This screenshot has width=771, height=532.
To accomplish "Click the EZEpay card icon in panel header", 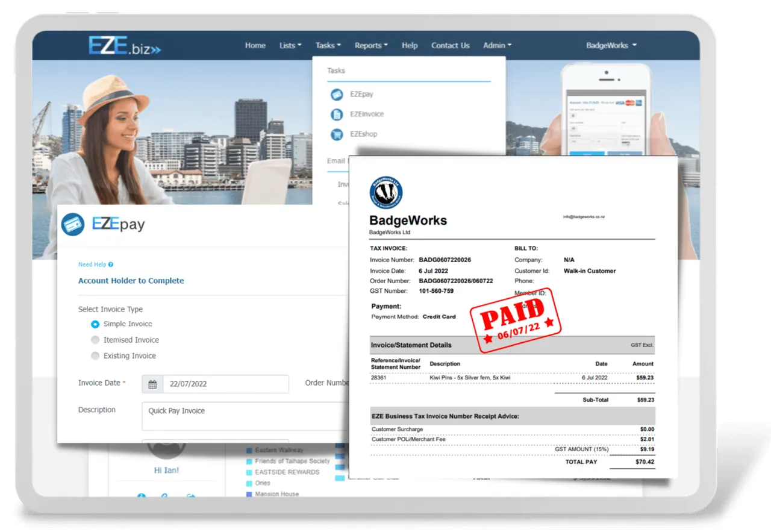I will [x=73, y=225].
